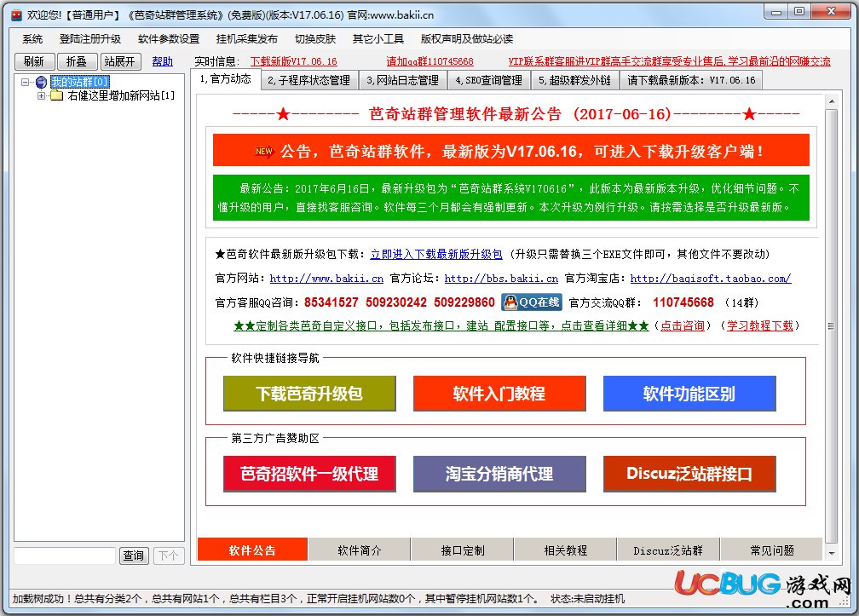
Task: Click the Discuz泛站群接口 button
Action: 689,474
